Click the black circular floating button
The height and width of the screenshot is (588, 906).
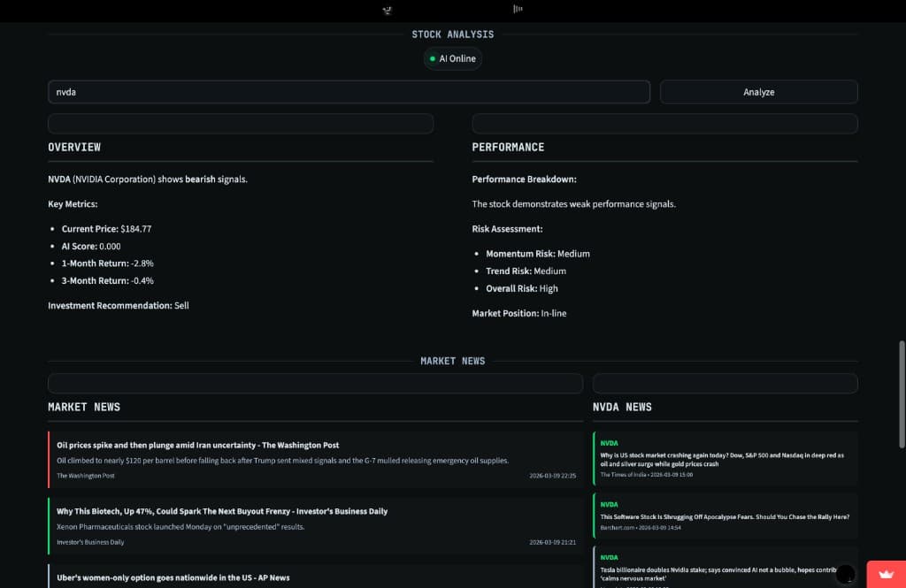846,574
